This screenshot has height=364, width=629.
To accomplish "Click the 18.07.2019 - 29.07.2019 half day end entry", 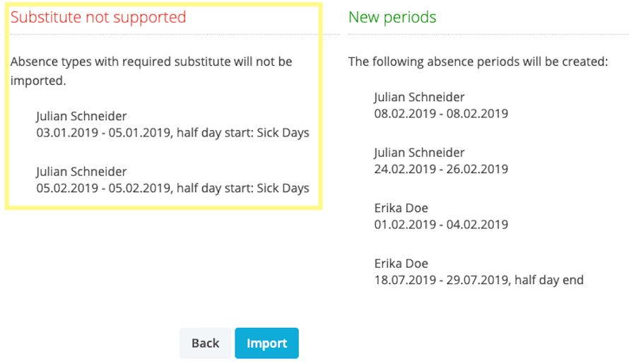I will [x=479, y=280].
